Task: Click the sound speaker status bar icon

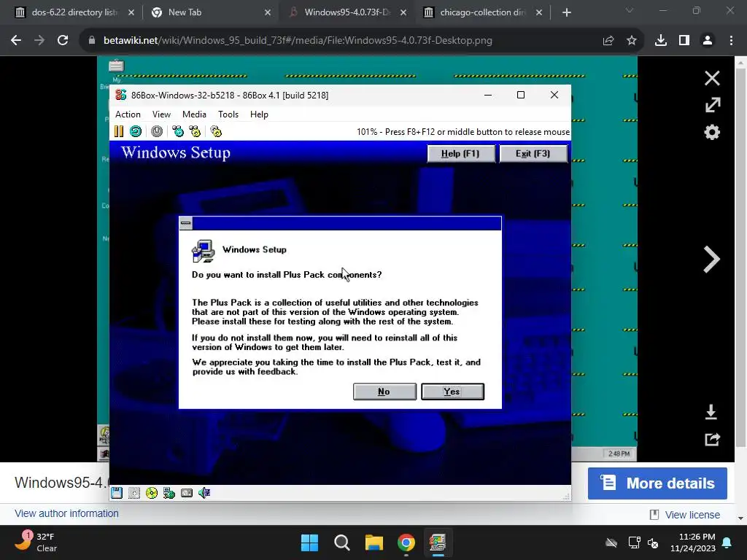Action: point(204,493)
